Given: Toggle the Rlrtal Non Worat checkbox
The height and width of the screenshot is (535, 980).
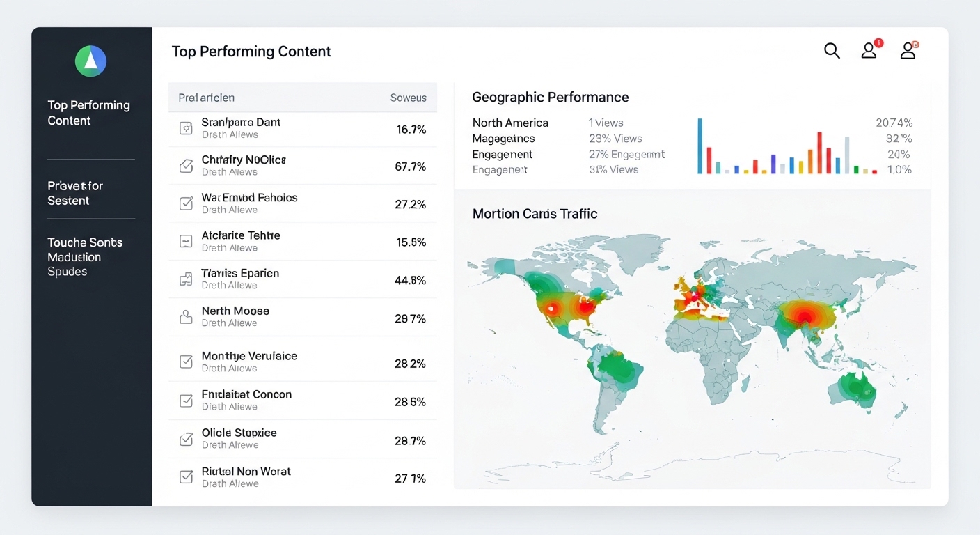Looking at the screenshot, I should [186, 477].
